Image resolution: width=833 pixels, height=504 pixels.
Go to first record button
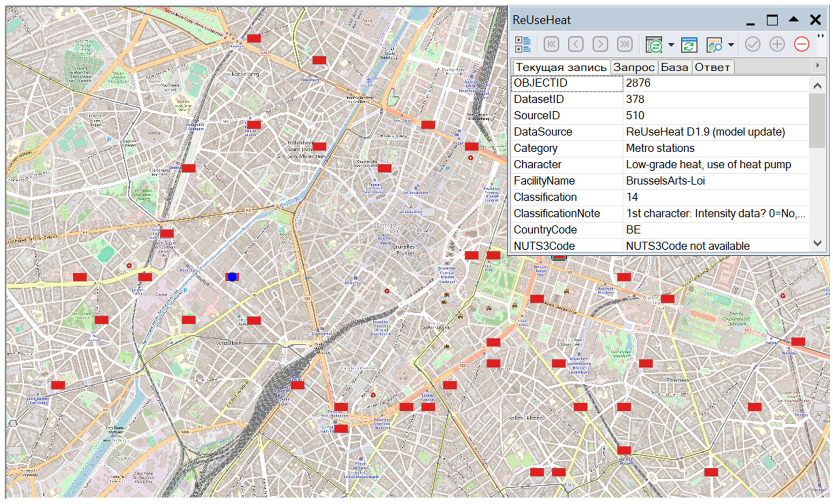pyautogui.click(x=551, y=44)
